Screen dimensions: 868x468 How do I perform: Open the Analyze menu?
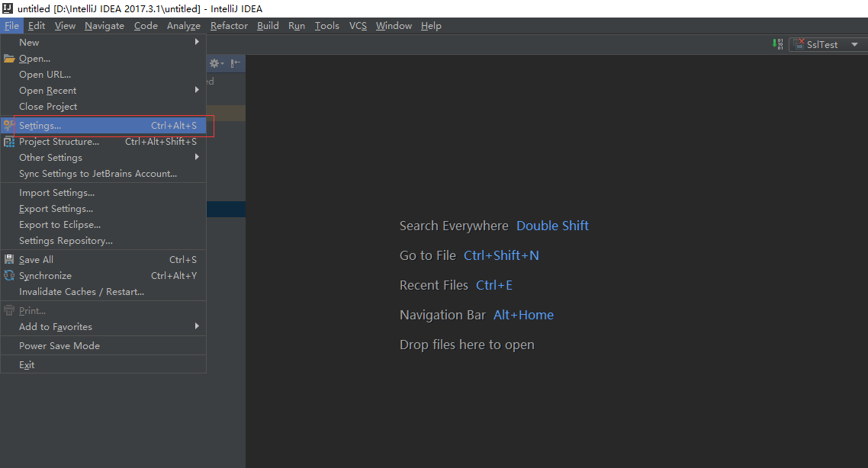184,26
